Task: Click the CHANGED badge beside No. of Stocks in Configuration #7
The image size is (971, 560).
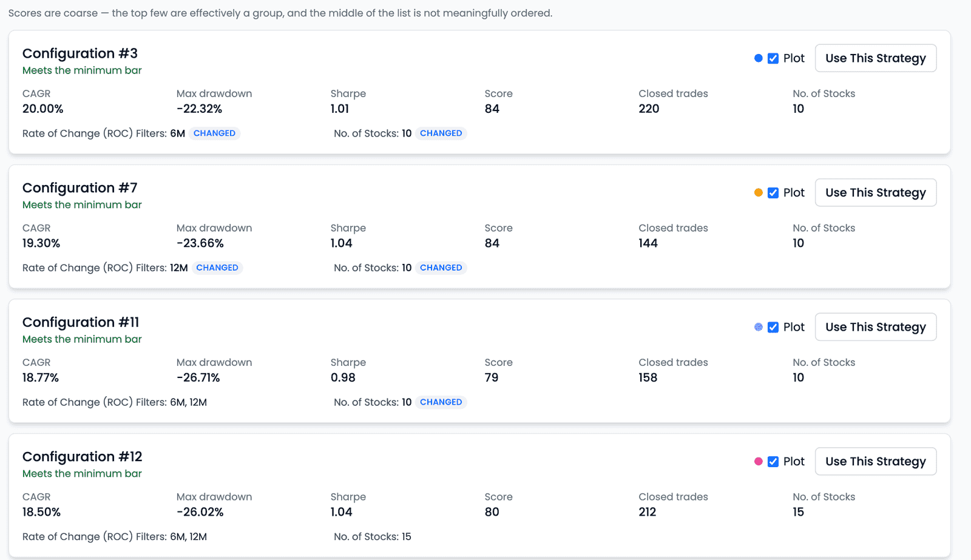Action: click(x=441, y=268)
